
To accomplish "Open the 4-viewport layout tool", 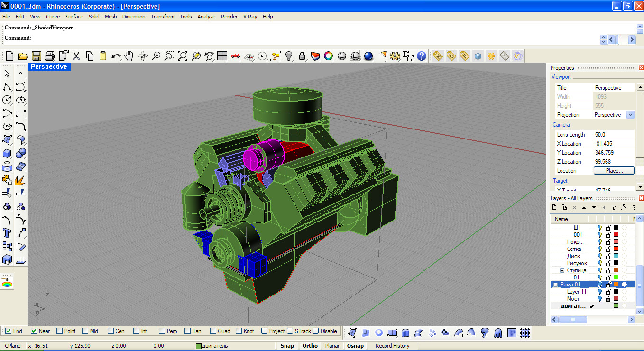I will [x=222, y=56].
